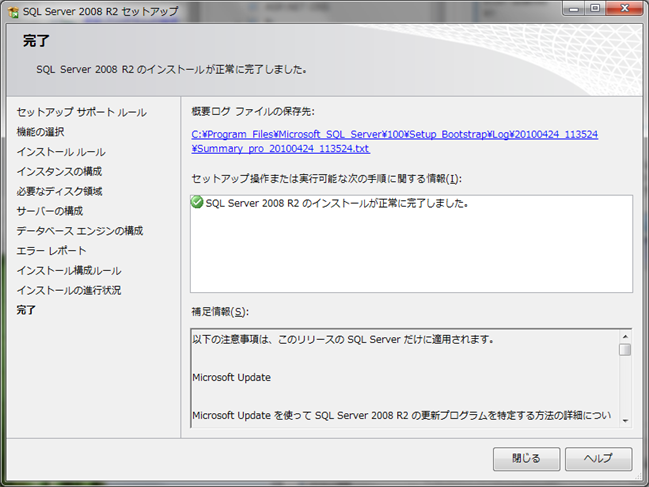Click the green success checkmark icon
Image resolution: width=649 pixels, height=487 pixels.
click(197, 202)
